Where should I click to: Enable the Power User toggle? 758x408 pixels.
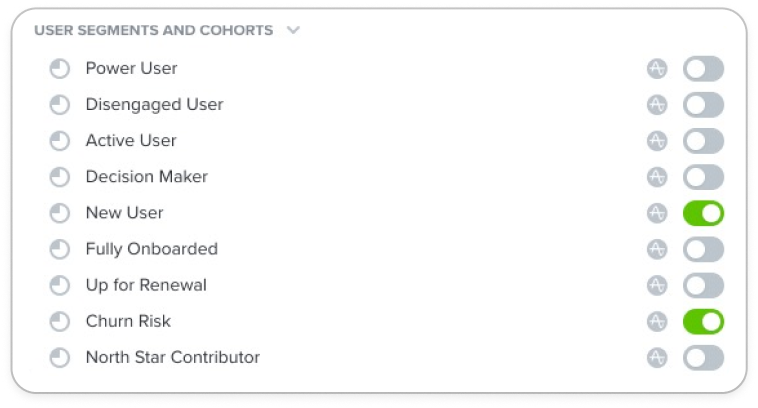click(x=703, y=69)
